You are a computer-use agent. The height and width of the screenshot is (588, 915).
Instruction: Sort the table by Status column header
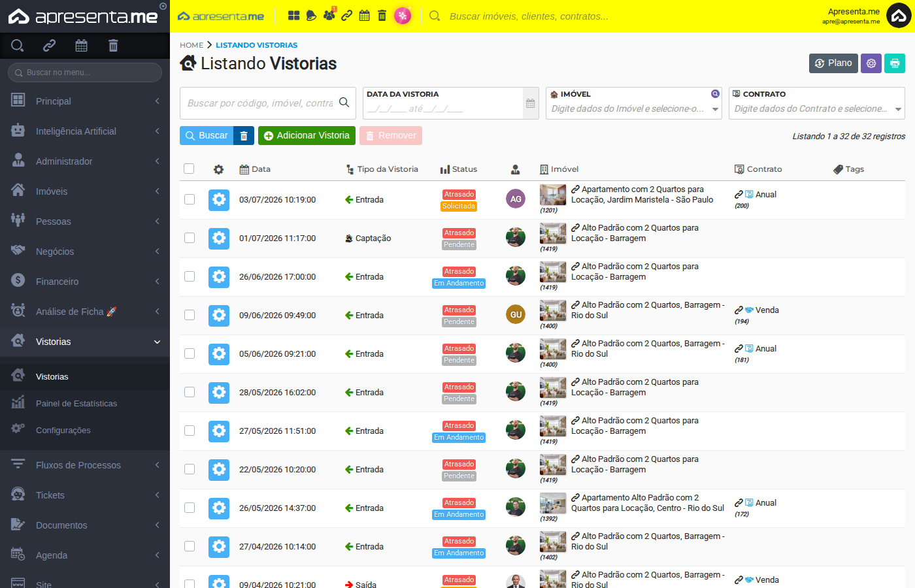point(459,169)
